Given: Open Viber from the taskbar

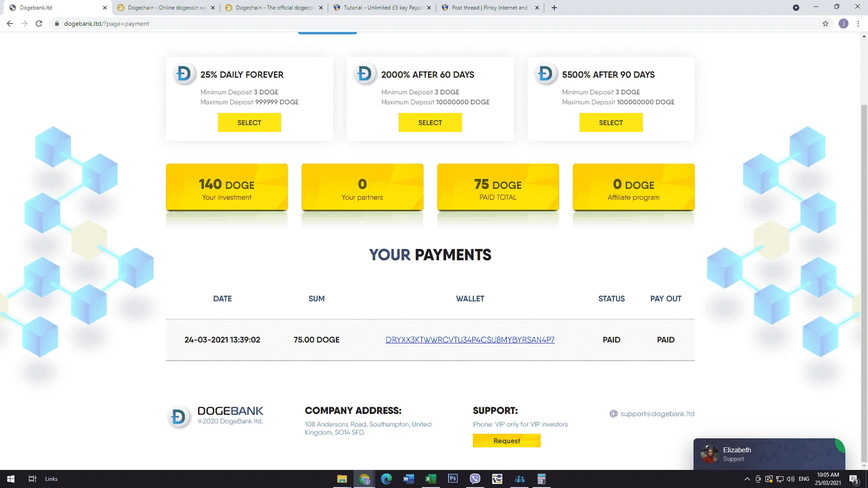Looking at the screenshot, I should coord(475,479).
